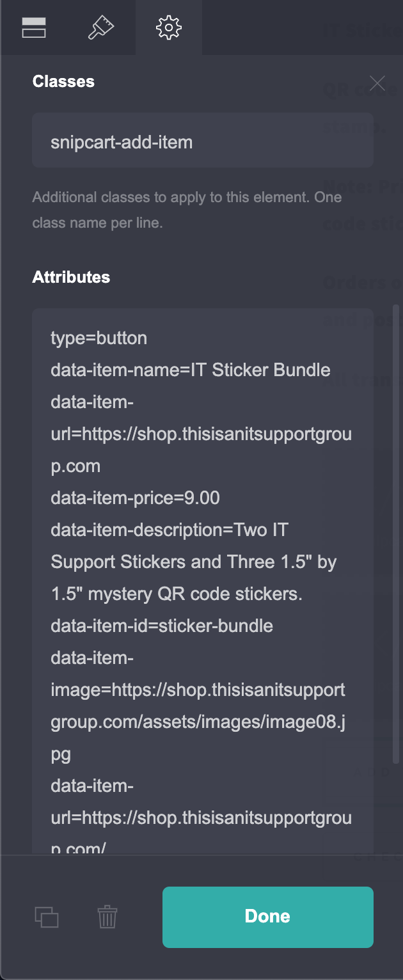Duplicate the element using the copy icon

tap(47, 917)
